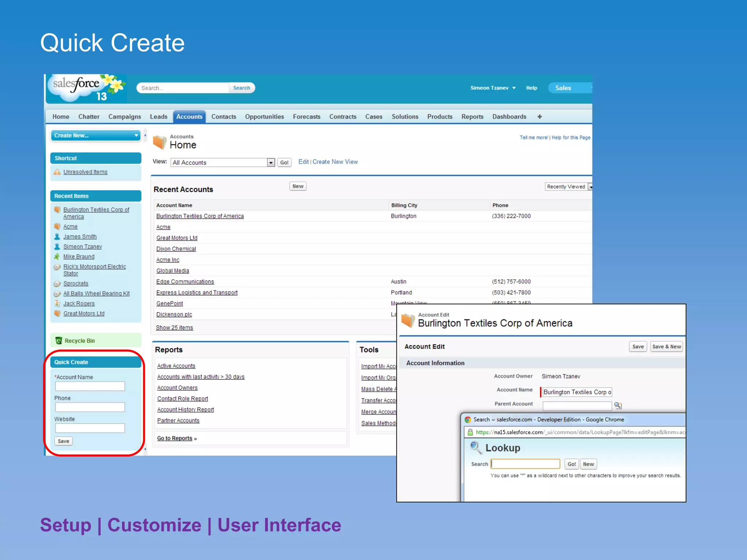Viewport: 747px width, 560px height.
Task: Open the Edge Communications account
Action: 185,282
